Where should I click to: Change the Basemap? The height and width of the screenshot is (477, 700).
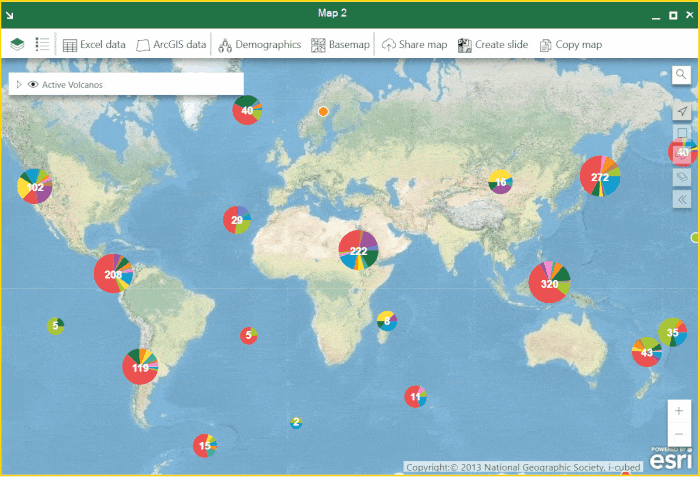coord(340,45)
